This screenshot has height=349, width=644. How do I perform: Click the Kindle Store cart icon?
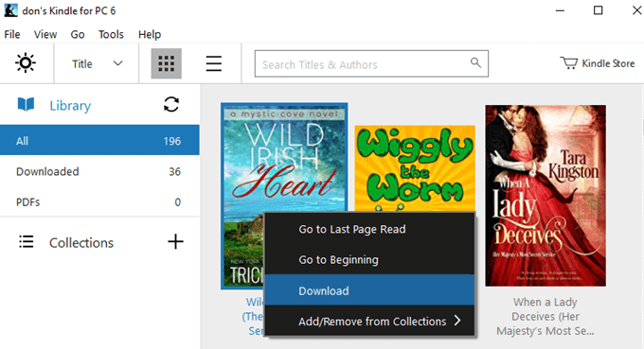coord(569,63)
